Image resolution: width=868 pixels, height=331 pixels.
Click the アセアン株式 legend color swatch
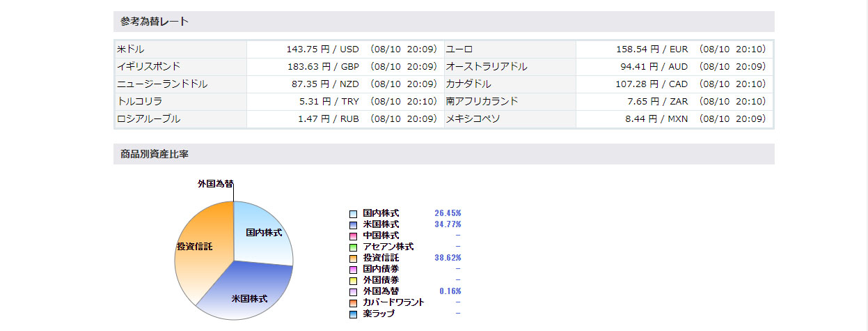(x=354, y=247)
